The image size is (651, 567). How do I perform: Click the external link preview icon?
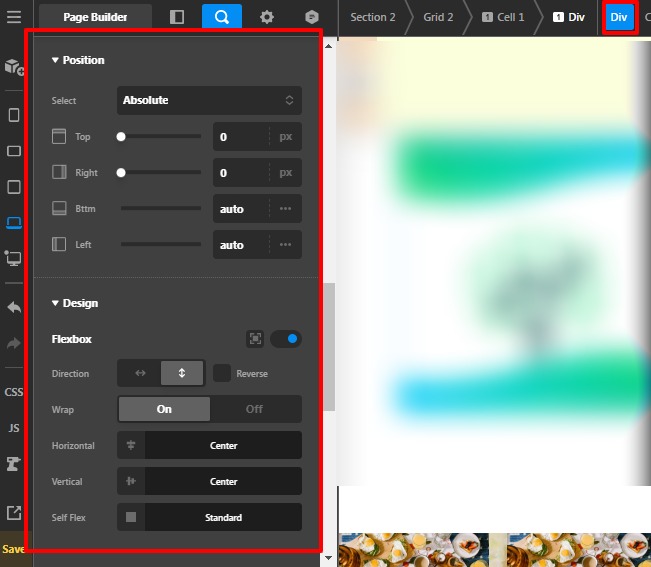tap(14, 513)
